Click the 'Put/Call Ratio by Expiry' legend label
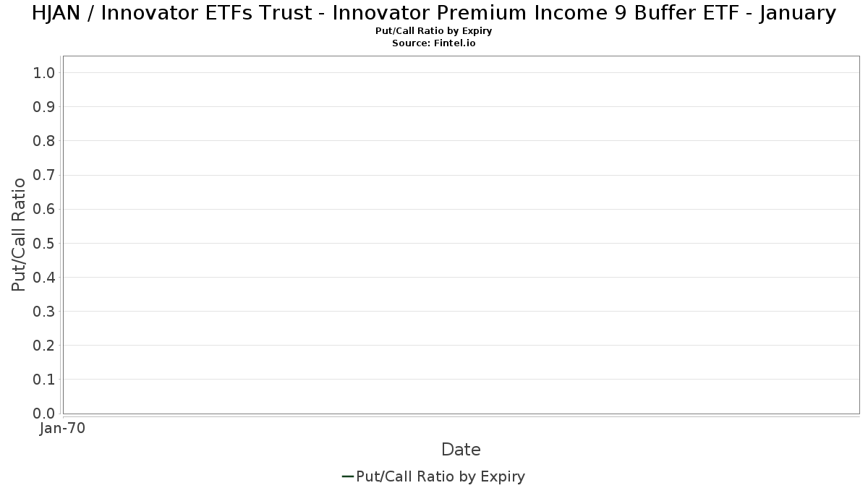This screenshot has height=488, width=868. (x=441, y=476)
